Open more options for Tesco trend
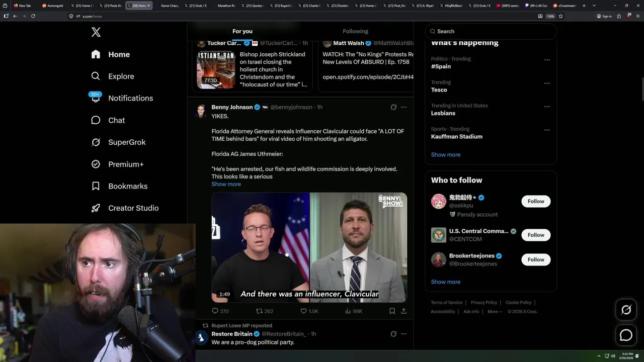 click(x=547, y=83)
